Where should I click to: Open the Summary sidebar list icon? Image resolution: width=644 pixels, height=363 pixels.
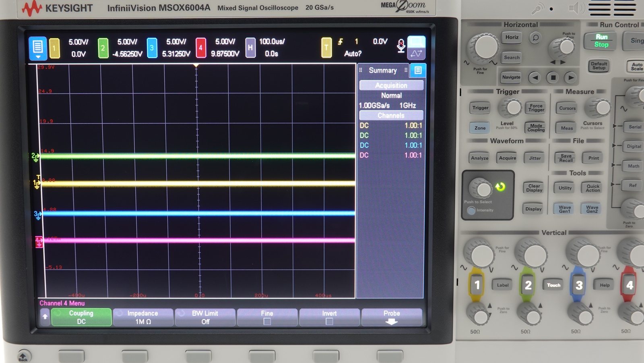(x=418, y=71)
